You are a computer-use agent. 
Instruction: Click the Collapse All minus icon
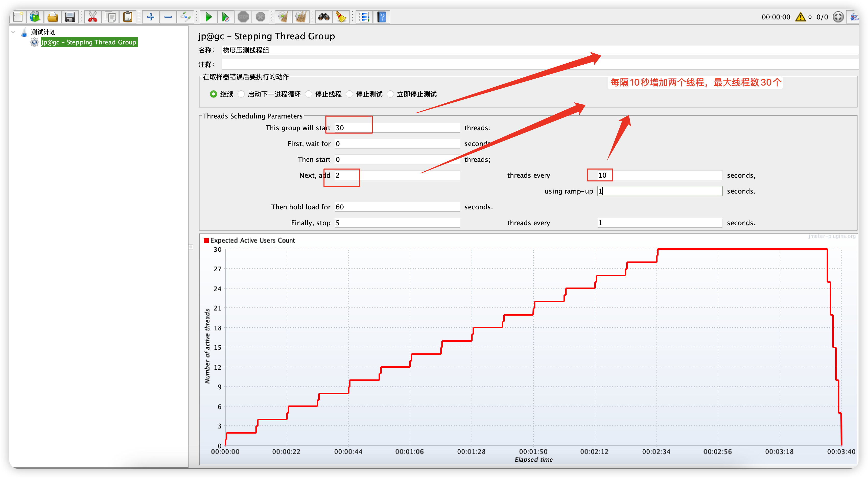[168, 17]
